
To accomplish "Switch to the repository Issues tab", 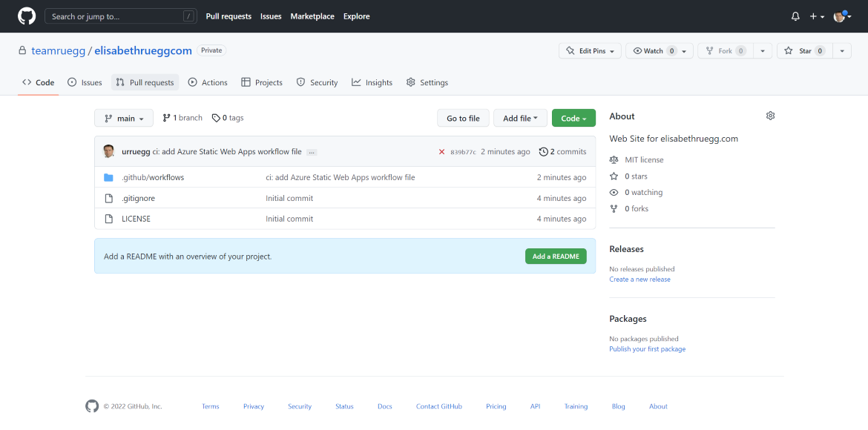I will 85,82.
